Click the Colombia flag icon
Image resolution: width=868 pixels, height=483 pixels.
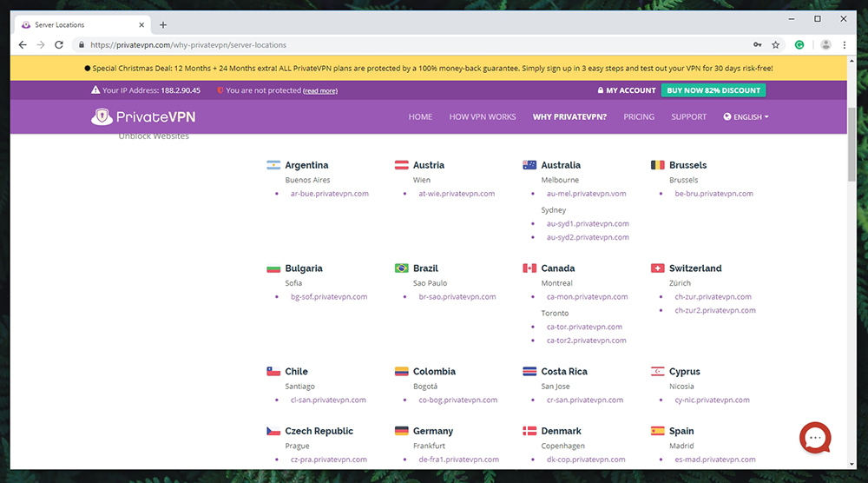coord(401,371)
